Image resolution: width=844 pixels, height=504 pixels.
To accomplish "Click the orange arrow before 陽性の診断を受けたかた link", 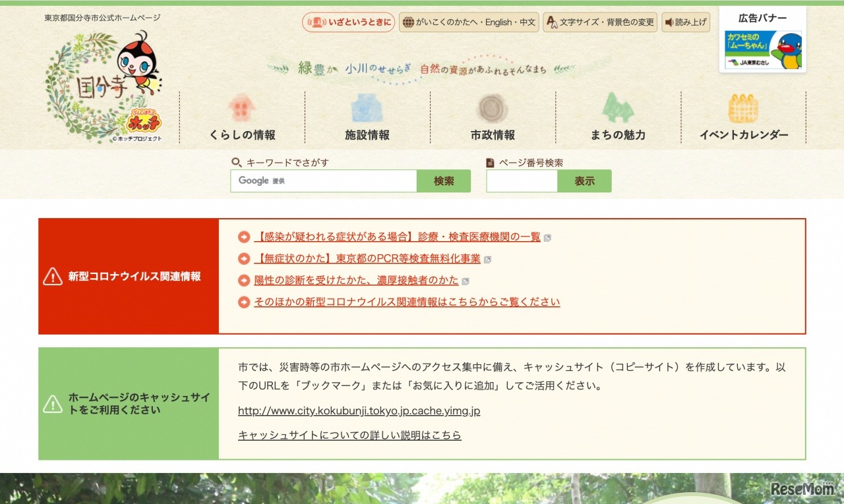I will pyautogui.click(x=243, y=280).
